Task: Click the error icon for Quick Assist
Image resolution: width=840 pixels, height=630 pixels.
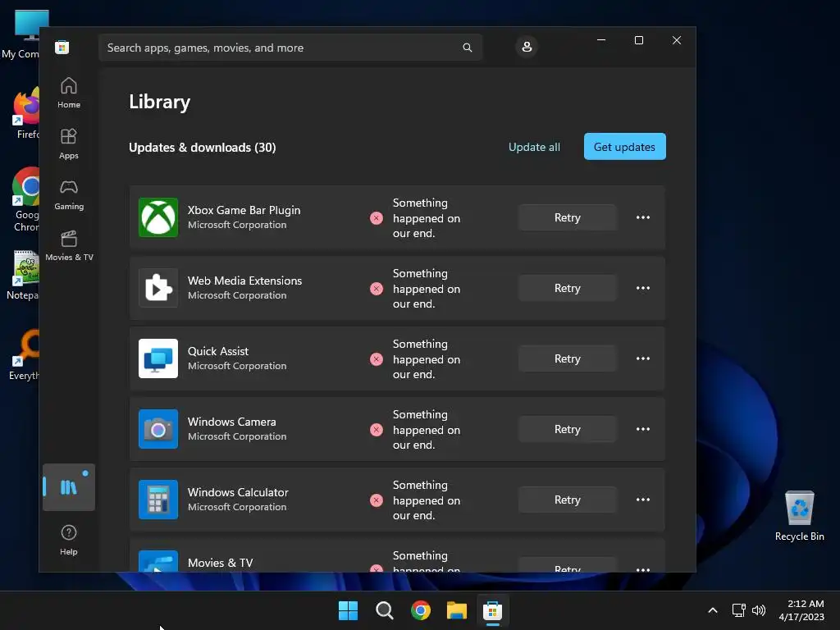Action: (377, 359)
